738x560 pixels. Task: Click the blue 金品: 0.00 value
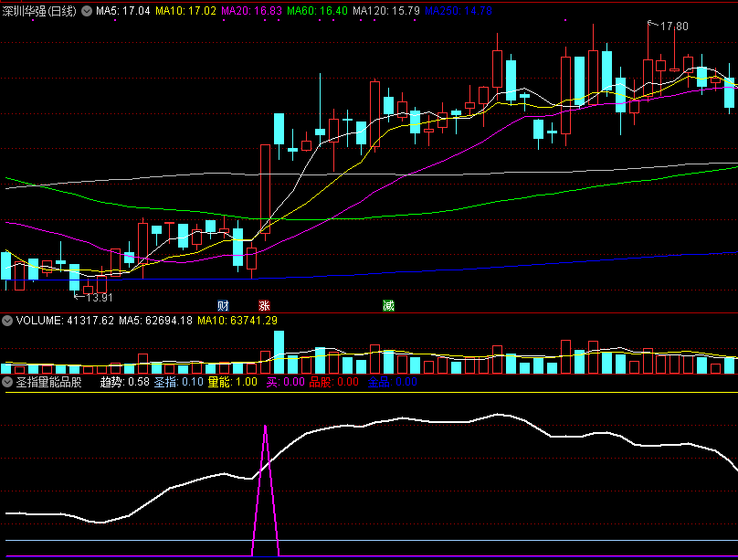[392, 382]
